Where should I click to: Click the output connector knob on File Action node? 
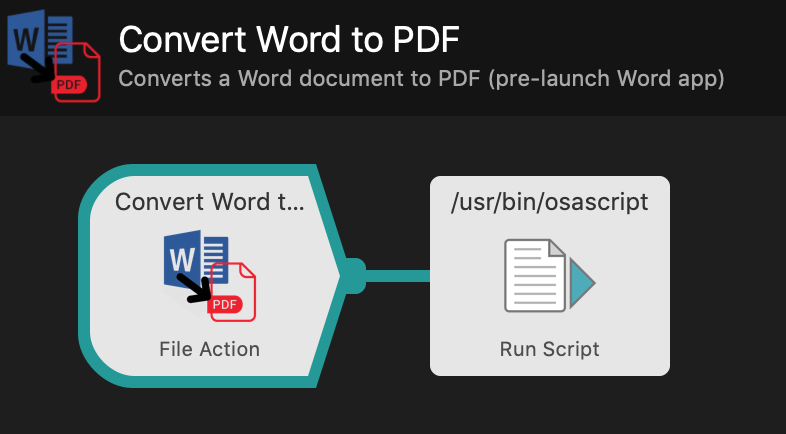point(354,276)
